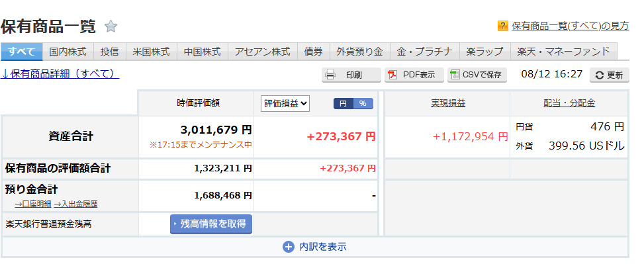Jump to ↓保有商品詳細（すべて） link
Viewport: 644px width, 264px height.
[60, 74]
